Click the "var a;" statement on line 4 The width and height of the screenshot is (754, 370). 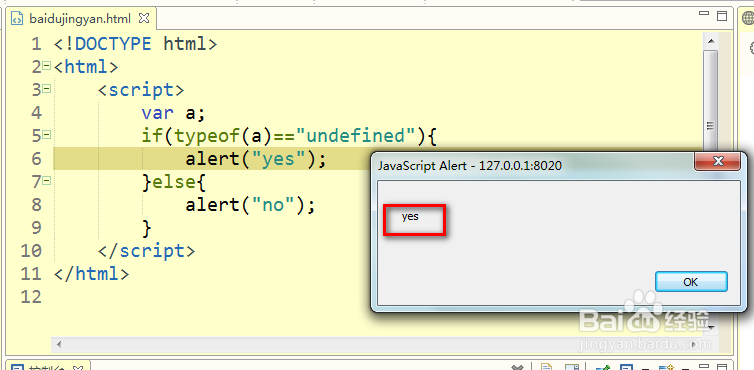[173, 113]
